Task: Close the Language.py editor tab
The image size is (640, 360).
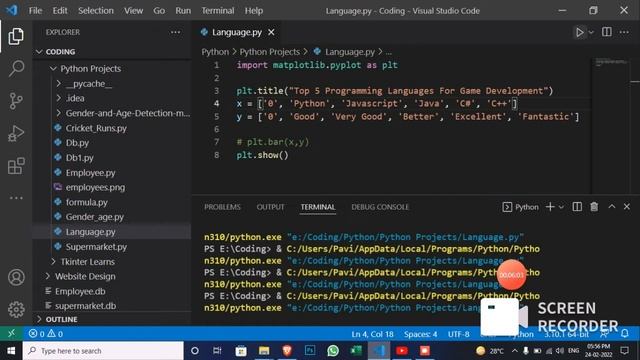Action: (271, 32)
